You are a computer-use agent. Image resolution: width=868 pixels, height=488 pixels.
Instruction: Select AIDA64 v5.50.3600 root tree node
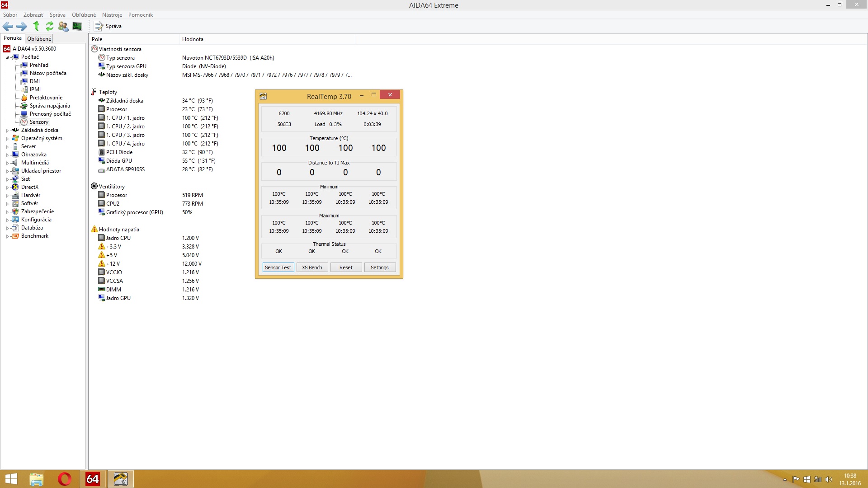tap(34, 49)
